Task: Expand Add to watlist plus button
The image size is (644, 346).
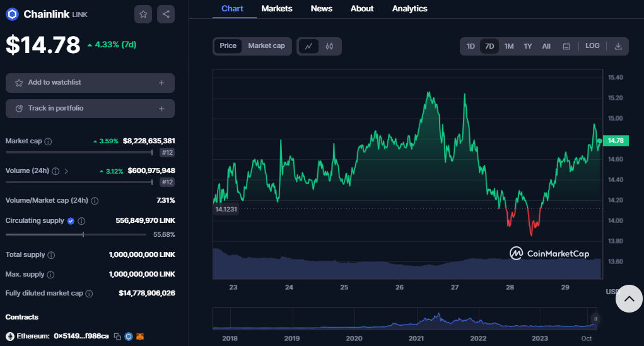Action: [x=161, y=83]
